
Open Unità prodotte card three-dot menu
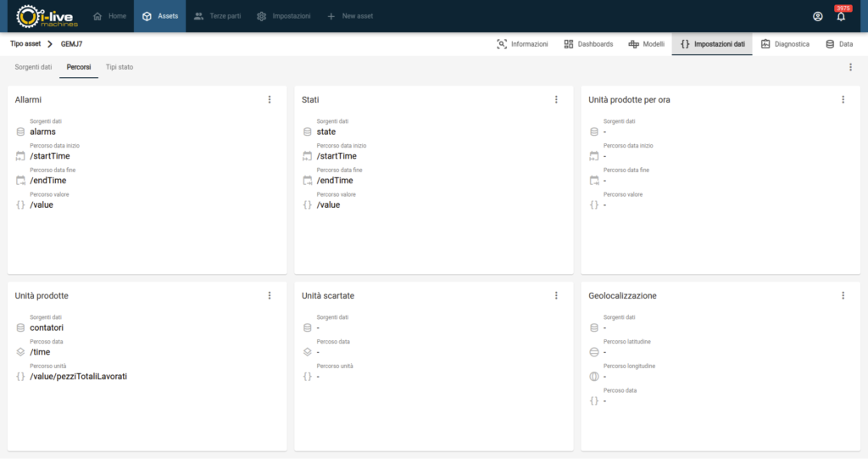tap(270, 295)
